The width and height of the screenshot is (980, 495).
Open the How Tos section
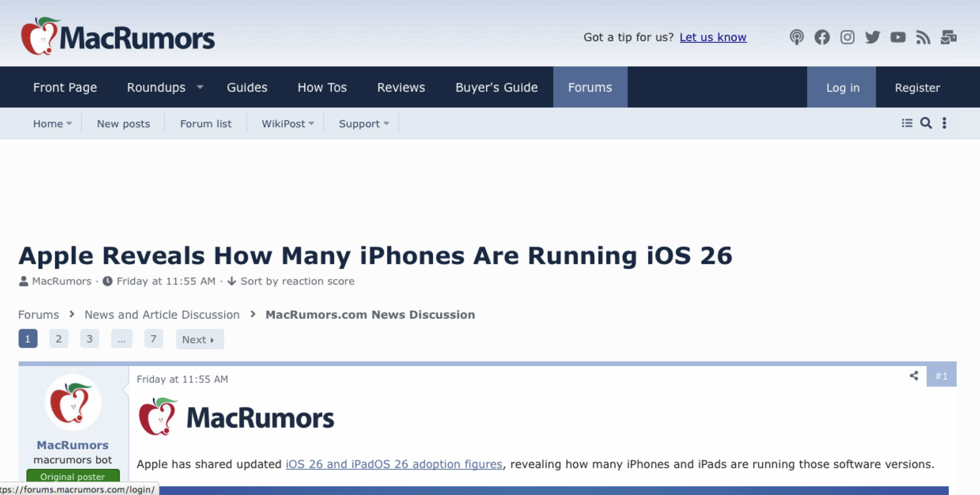322,87
